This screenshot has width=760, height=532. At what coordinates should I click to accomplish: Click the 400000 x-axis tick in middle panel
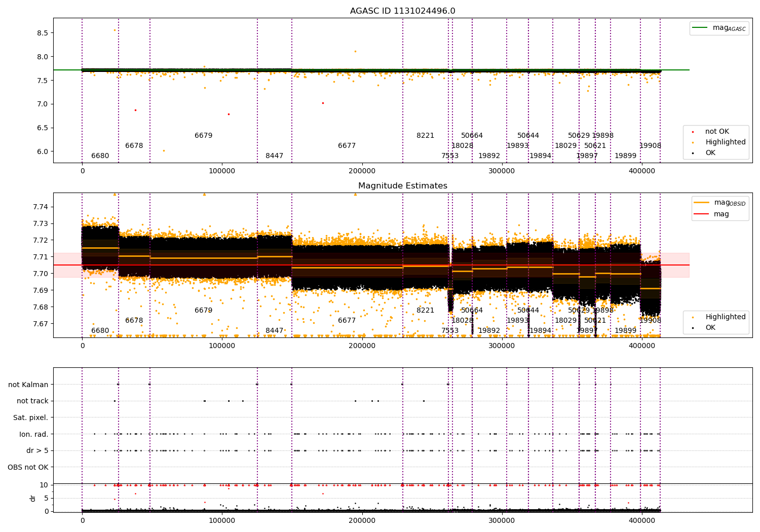642,346
